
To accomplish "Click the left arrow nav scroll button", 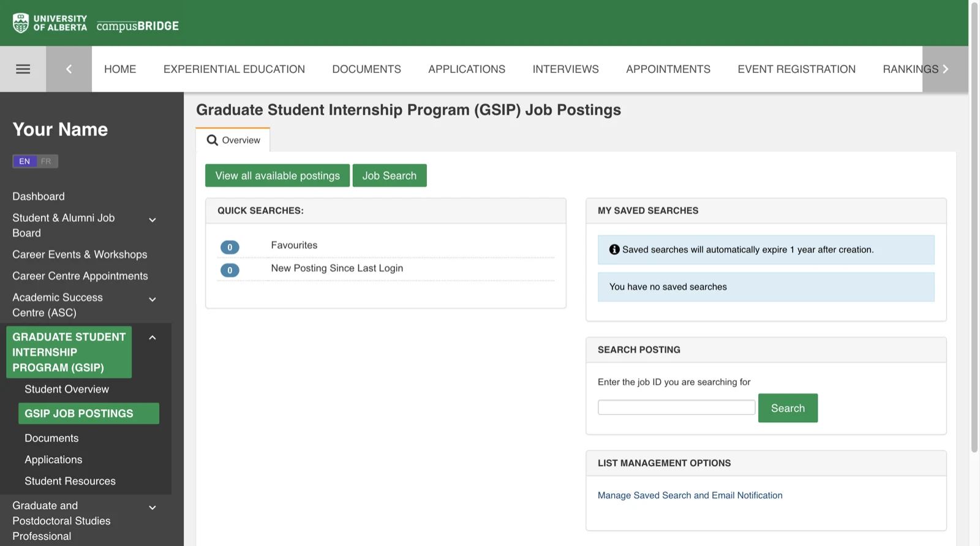I will [x=69, y=69].
